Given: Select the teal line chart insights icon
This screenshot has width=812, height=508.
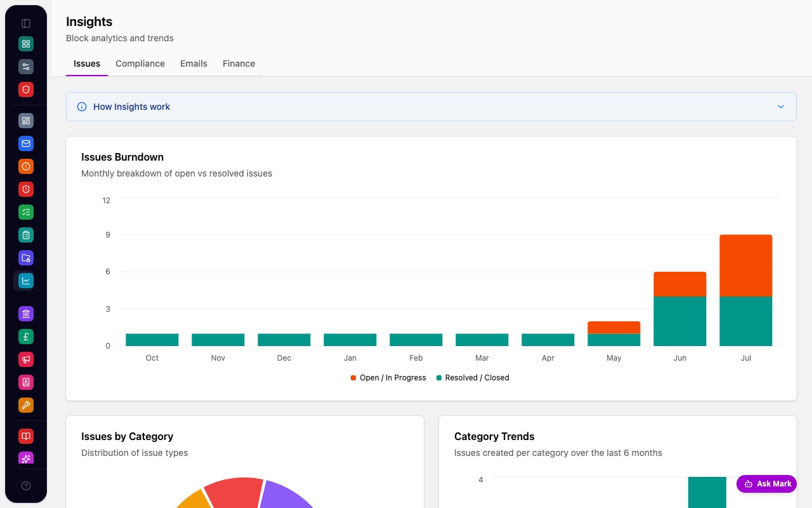Looking at the screenshot, I should 26,281.
